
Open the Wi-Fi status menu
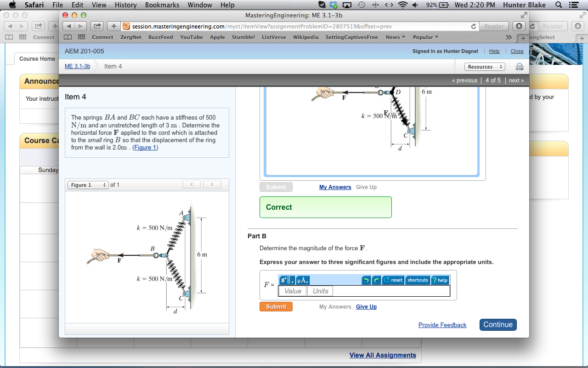click(x=403, y=5)
